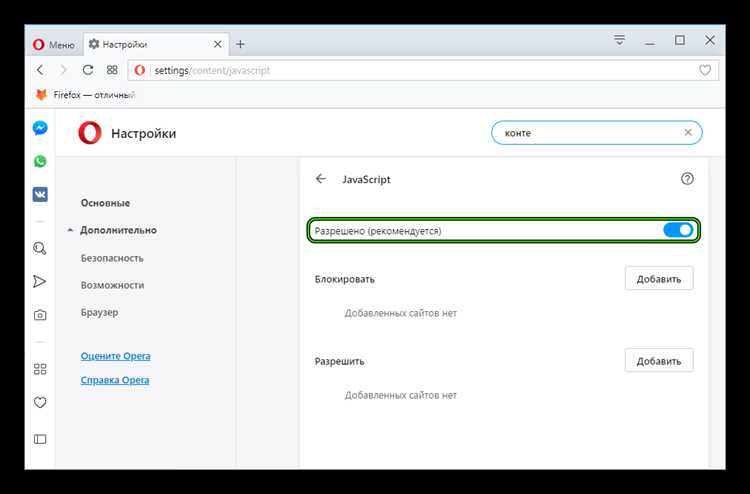
Task: Click the JavaScript page heading
Action: point(366,180)
